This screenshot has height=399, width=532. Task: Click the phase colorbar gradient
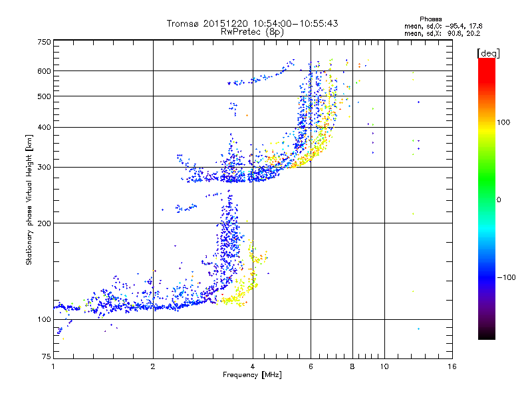click(x=487, y=198)
